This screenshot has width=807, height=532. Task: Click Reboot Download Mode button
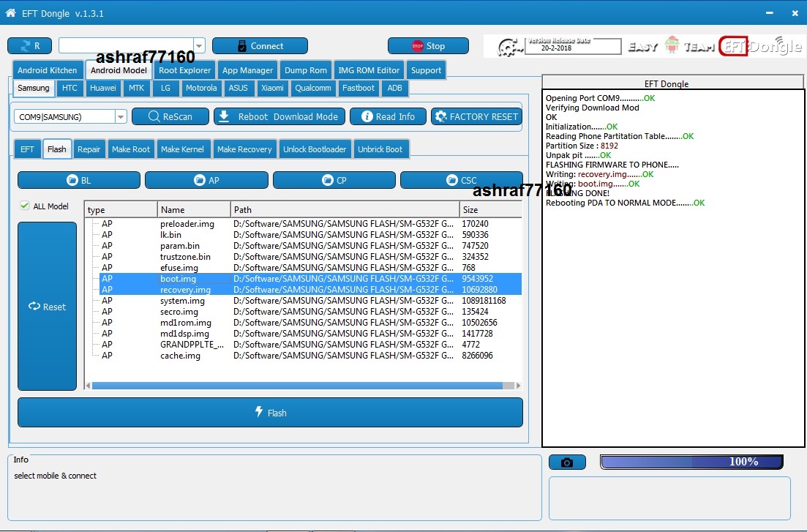pyautogui.click(x=279, y=116)
